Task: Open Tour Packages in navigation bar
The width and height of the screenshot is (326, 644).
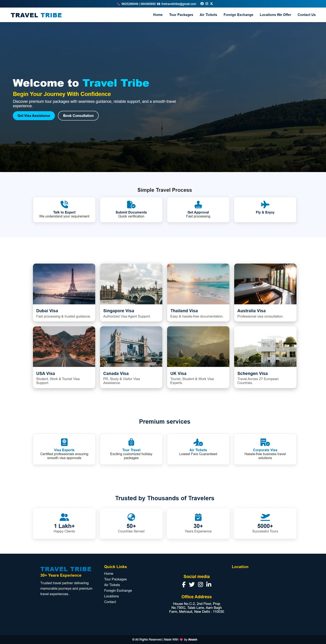Action: point(181,15)
